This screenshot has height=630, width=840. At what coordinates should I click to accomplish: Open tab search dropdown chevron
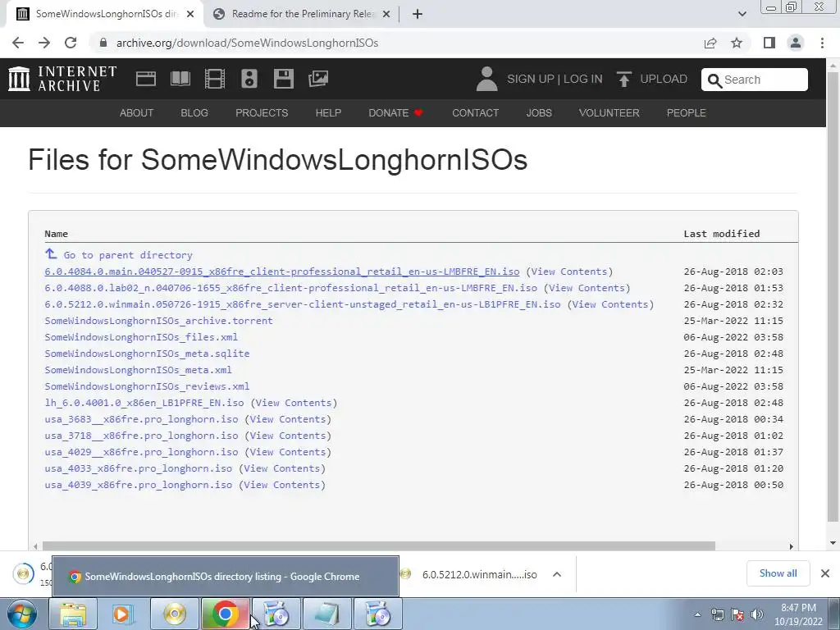[x=742, y=14]
